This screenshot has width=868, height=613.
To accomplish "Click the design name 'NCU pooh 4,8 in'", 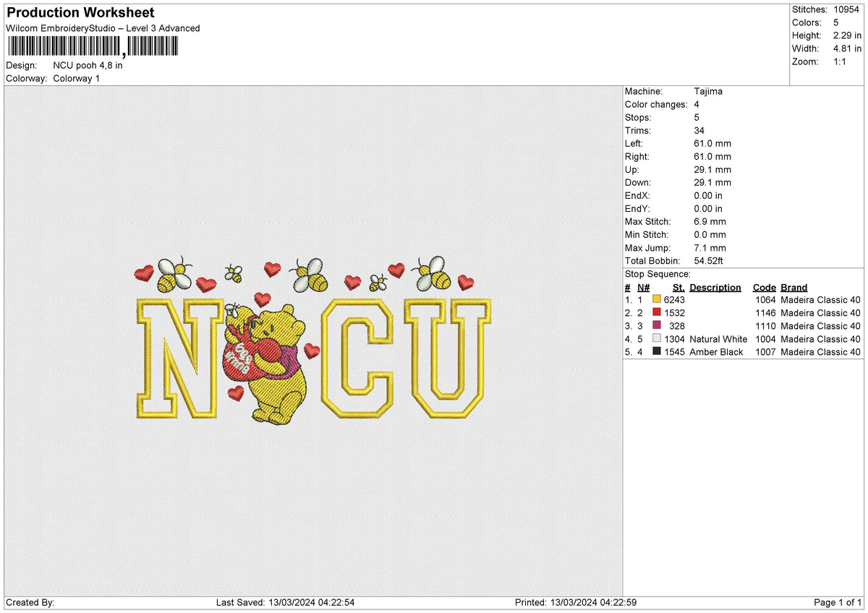I will pyautogui.click(x=88, y=65).
